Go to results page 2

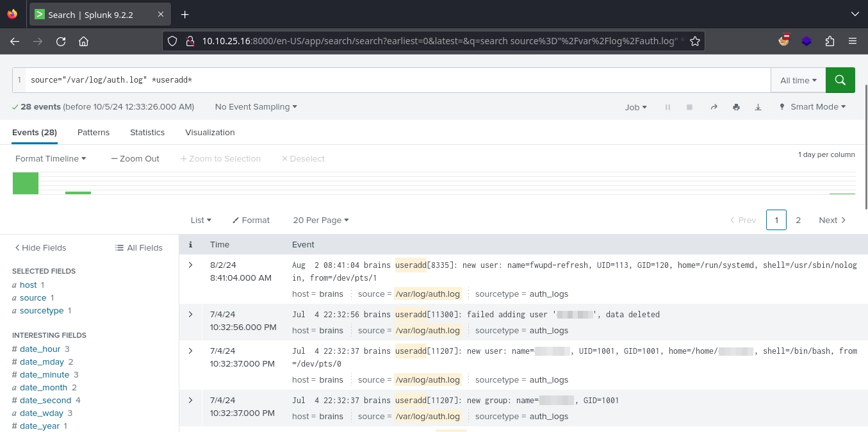coord(798,220)
